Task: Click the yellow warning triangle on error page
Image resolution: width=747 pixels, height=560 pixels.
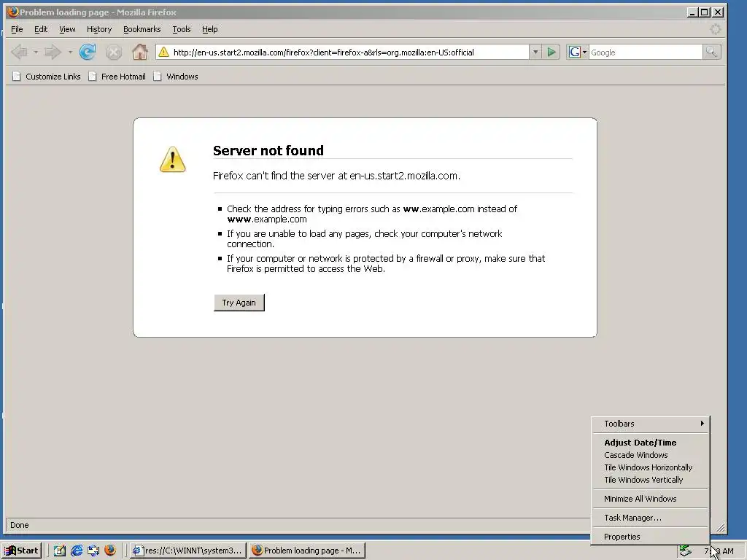Action: [x=172, y=160]
